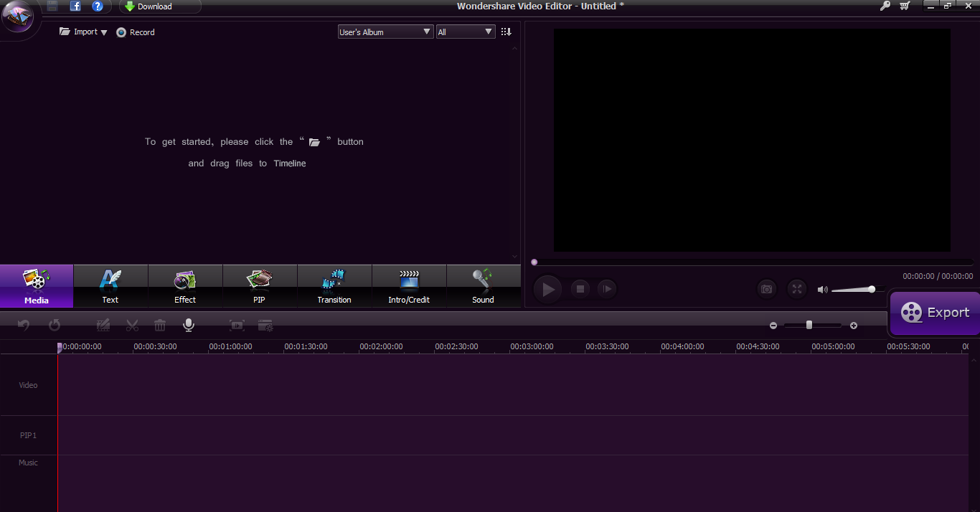Click the timeline zoom slider handle
980x512 pixels.
809,325
